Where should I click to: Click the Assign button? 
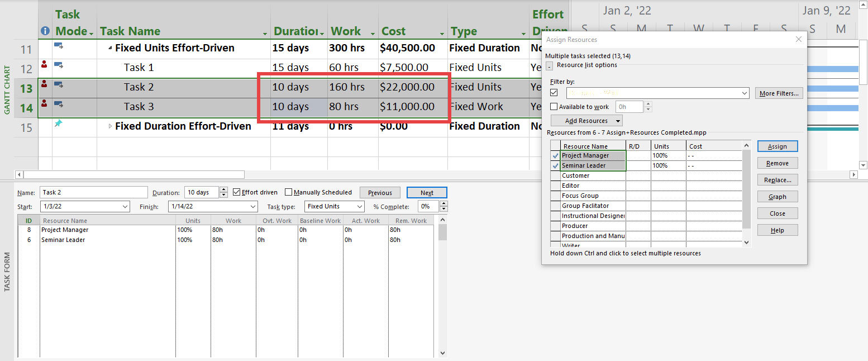pos(778,146)
